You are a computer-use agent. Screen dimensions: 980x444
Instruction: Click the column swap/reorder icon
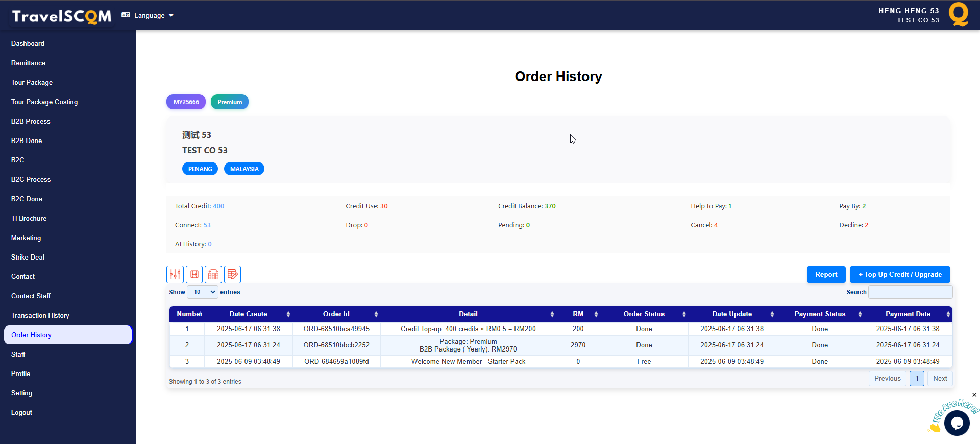pyautogui.click(x=213, y=274)
